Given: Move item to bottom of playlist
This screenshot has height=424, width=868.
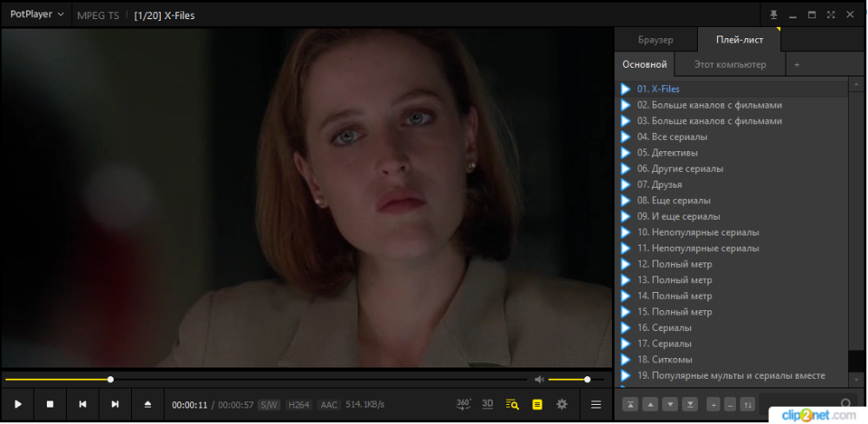Looking at the screenshot, I should tap(690, 405).
